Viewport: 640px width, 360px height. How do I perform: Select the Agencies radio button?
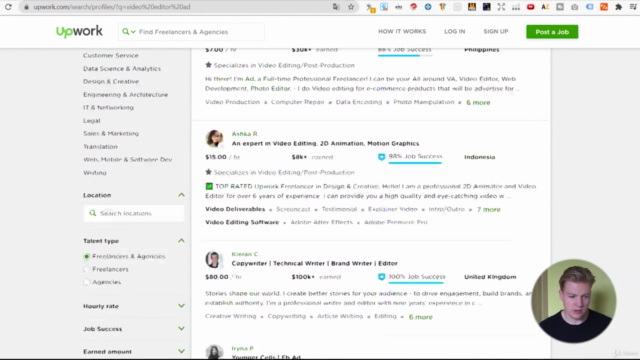pos(86,282)
